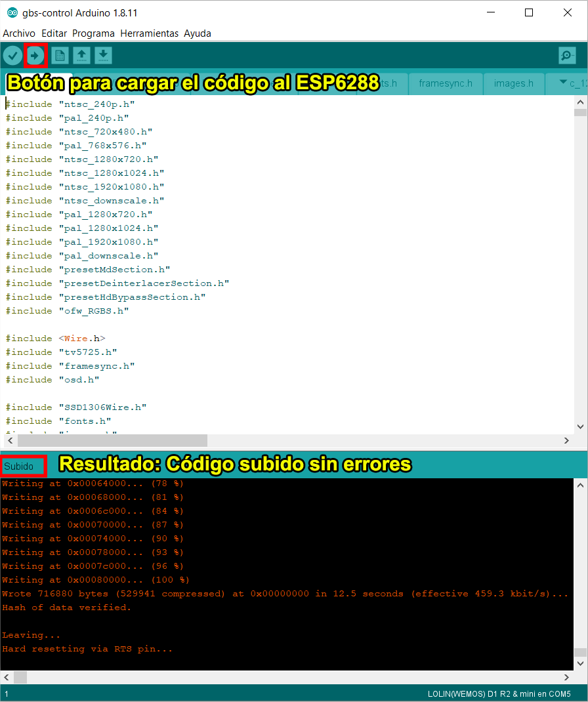Screen dimensions: 588x702
Task: Switch to the images.h tab
Action: pos(514,83)
